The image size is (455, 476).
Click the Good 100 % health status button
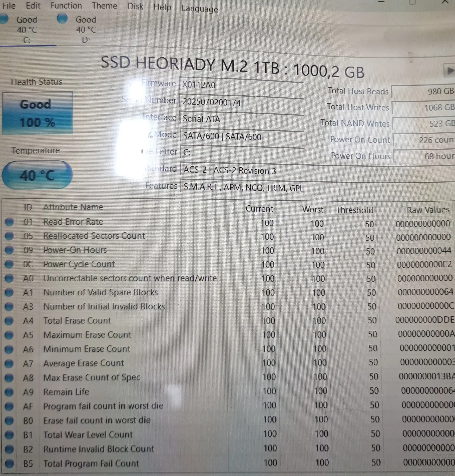coord(37,113)
